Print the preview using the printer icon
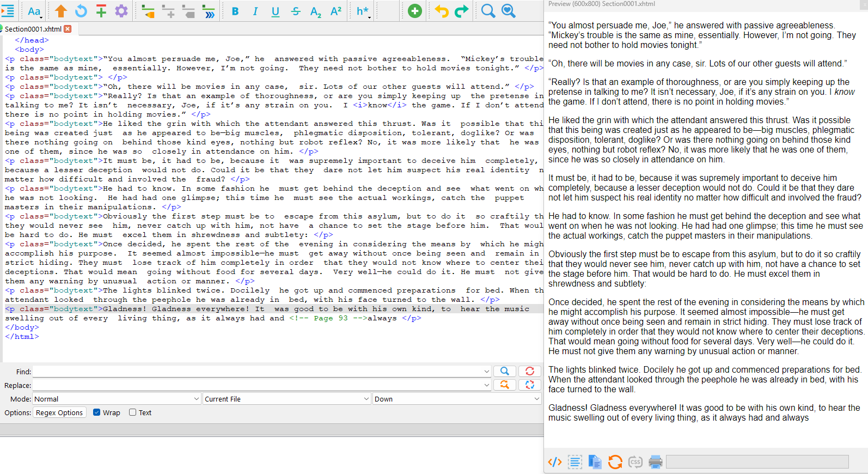The height and width of the screenshot is (474, 868). tap(656, 462)
